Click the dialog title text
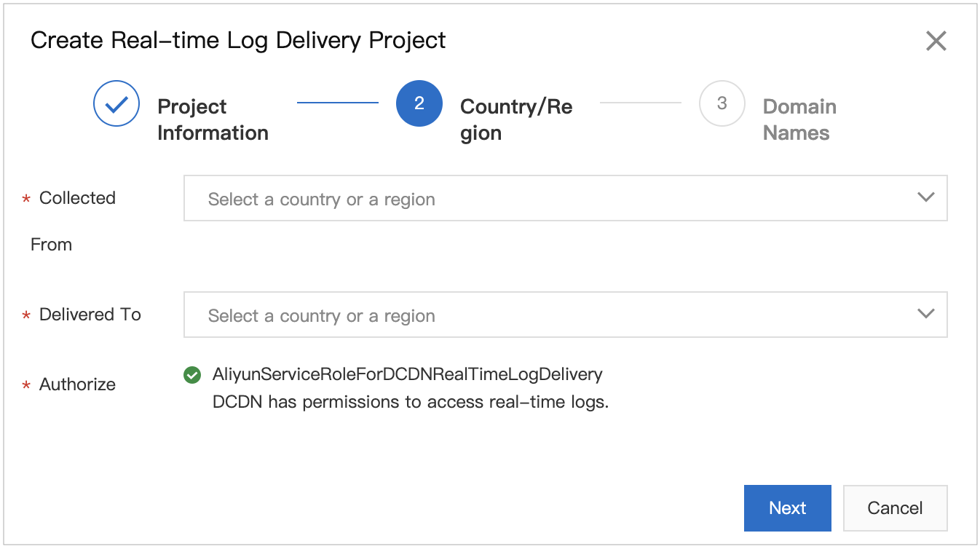Viewport: 980px width, 549px height. 238,40
